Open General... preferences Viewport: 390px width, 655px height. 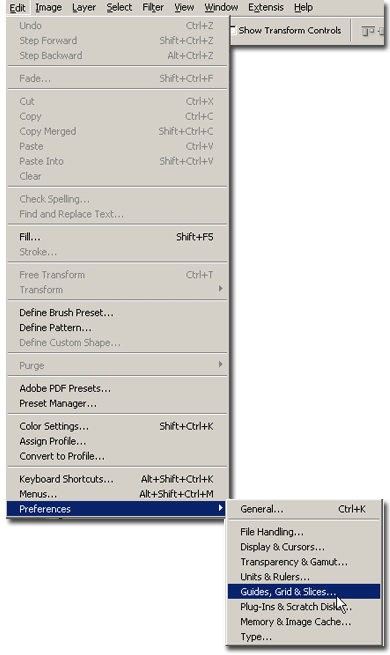(x=304, y=509)
